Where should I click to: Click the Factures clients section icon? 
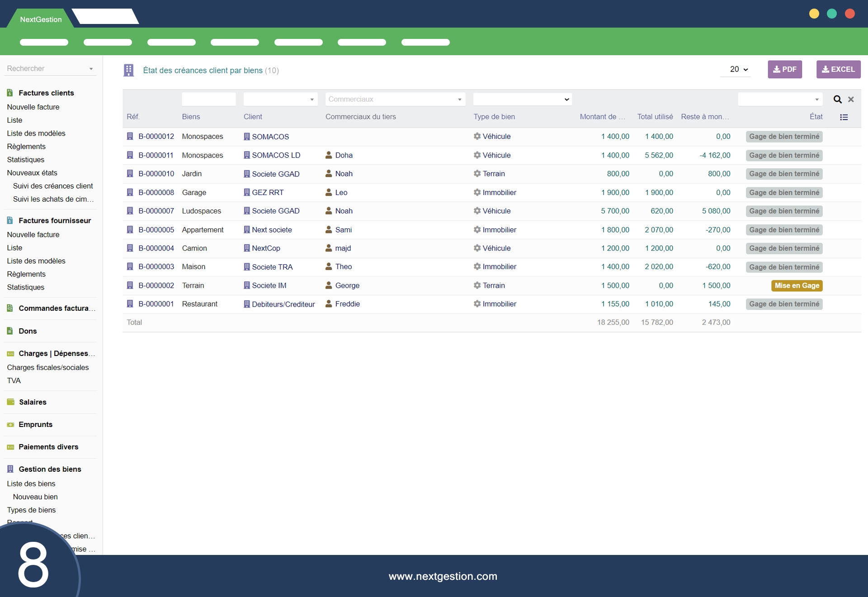click(10, 93)
